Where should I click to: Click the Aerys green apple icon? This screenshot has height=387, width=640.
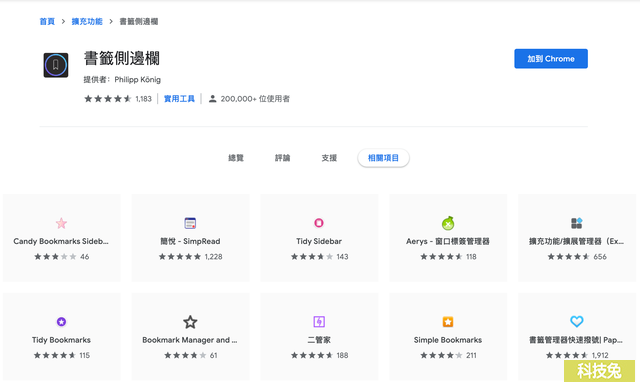448,223
